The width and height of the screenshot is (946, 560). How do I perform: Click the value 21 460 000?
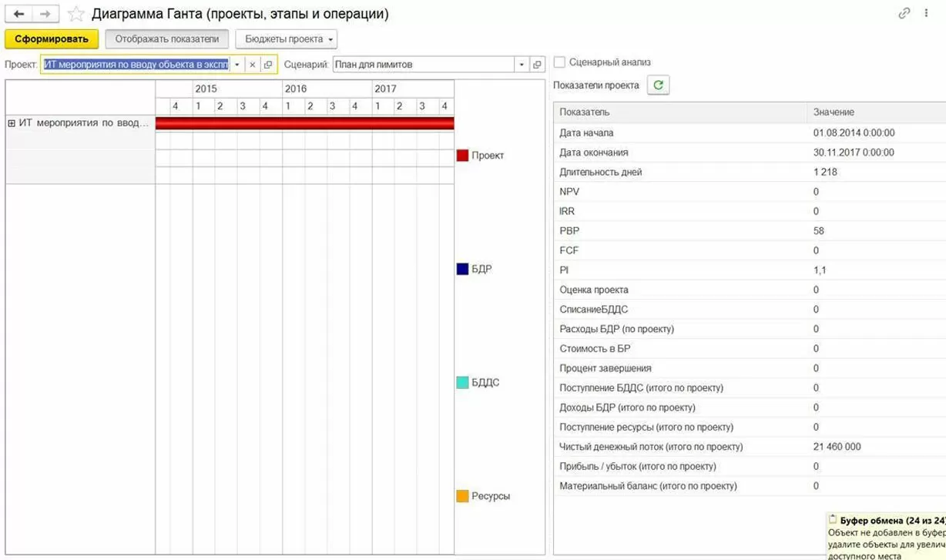(837, 447)
